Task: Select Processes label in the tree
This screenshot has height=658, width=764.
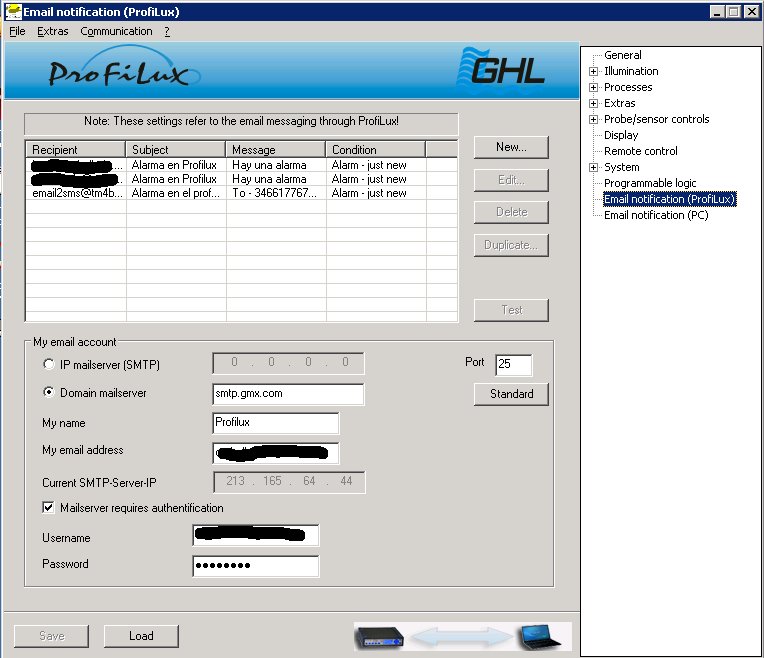Action: tap(628, 87)
